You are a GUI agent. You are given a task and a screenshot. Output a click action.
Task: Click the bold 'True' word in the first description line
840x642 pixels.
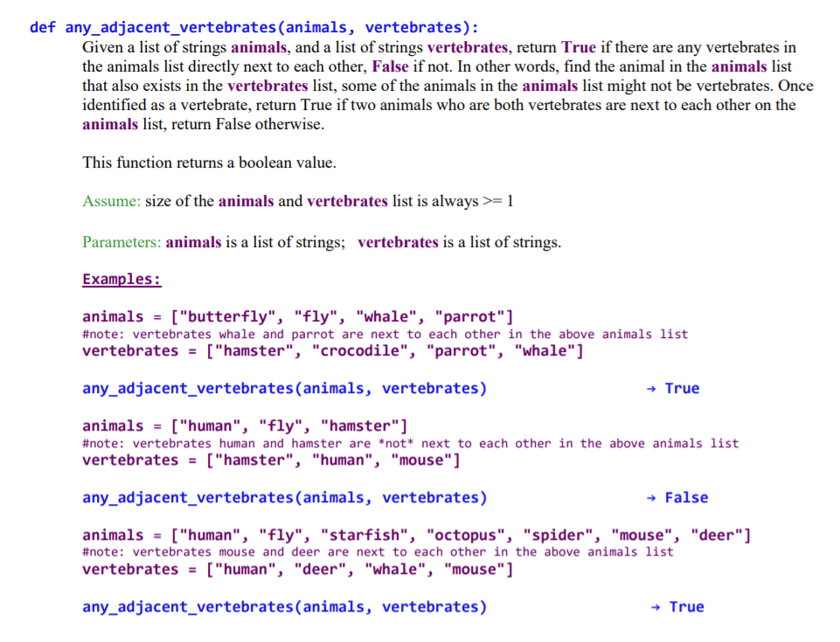pos(579,47)
